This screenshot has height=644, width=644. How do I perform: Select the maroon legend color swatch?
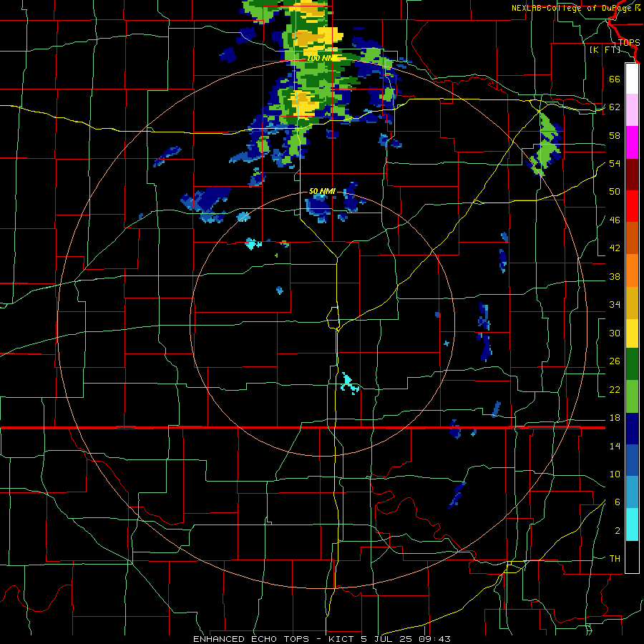coord(632,175)
